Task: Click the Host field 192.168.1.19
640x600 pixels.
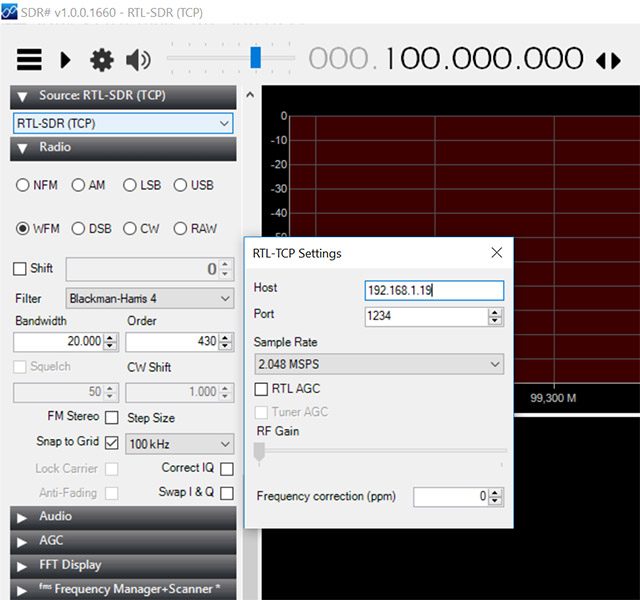Action: (434, 291)
